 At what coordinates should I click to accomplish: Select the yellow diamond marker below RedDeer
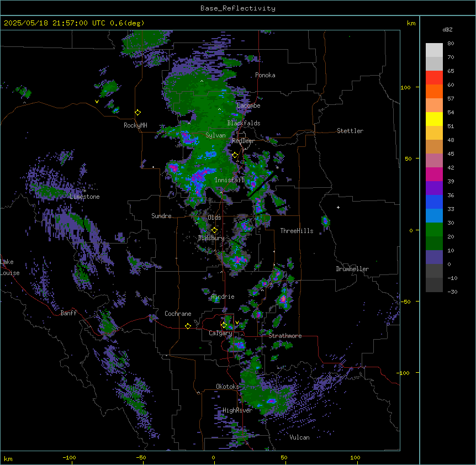(x=235, y=155)
